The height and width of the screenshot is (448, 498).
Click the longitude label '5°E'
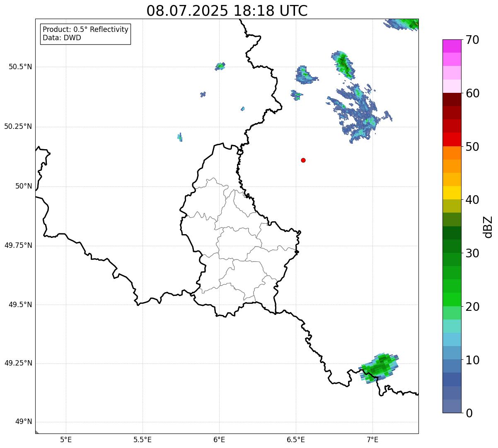(x=66, y=440)
